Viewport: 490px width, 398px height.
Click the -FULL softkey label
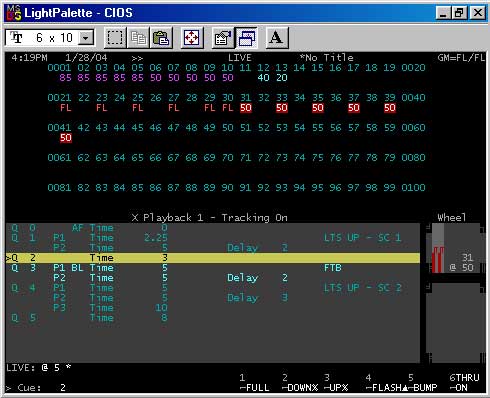point(254,388)
